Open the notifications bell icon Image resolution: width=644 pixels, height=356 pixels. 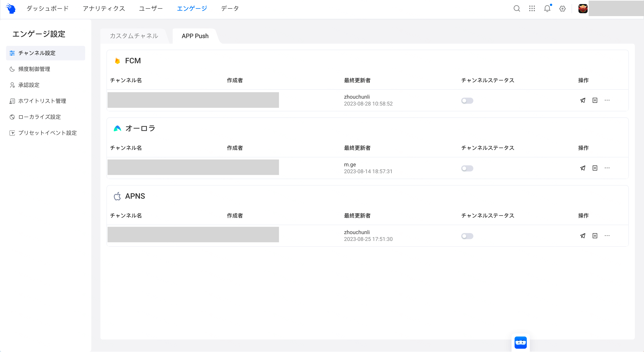coord(547,9)
